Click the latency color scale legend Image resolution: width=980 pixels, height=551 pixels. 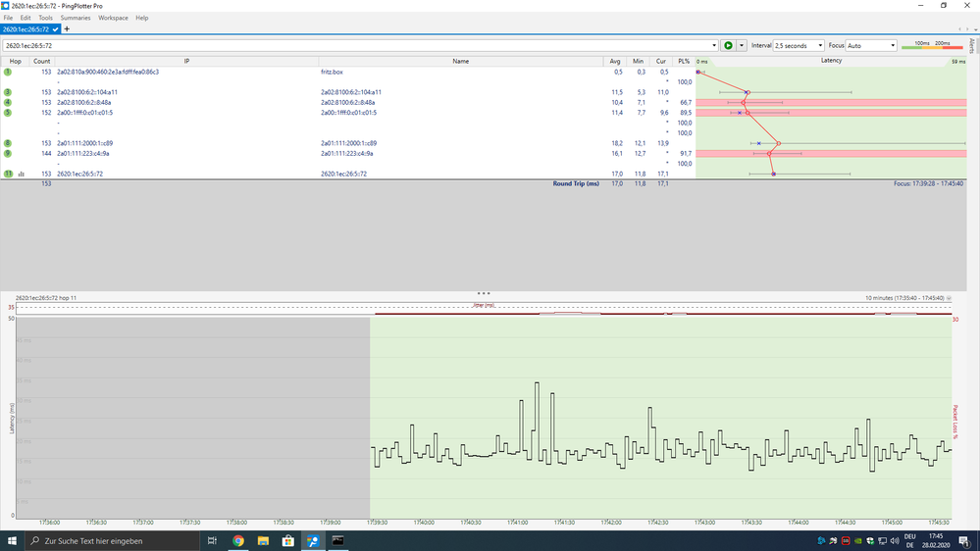pyautogui.click(x=932, y=45)
